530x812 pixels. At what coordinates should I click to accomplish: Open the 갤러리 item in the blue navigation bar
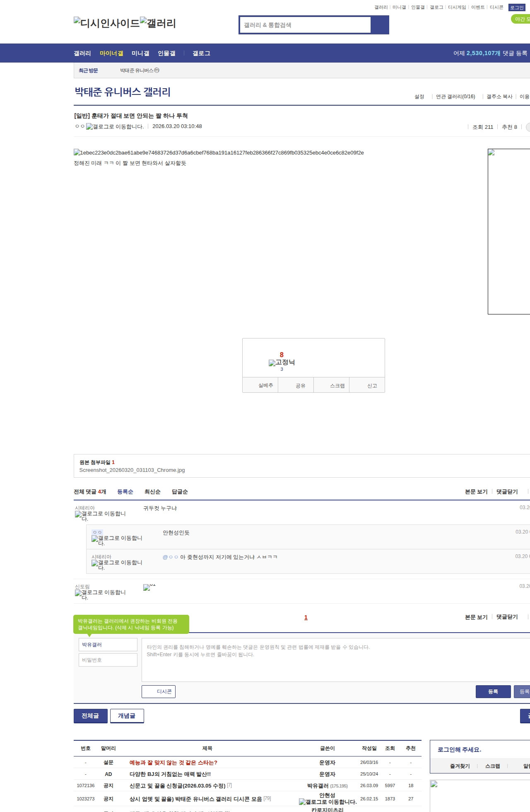point(82,53)
